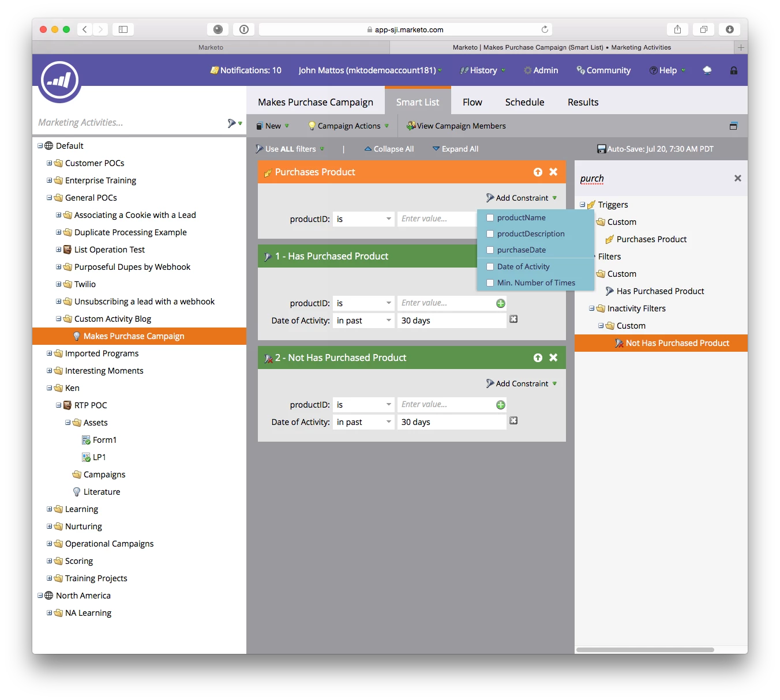Viewport: 780px width, 700px height.
Task: Click productID value field in Purchases Product
Action: (x=437, y=219)
